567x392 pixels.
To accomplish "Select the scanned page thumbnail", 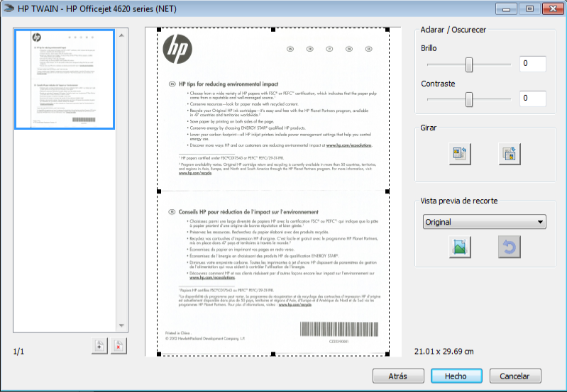I will pyautogui.click(x=65, y=79).
